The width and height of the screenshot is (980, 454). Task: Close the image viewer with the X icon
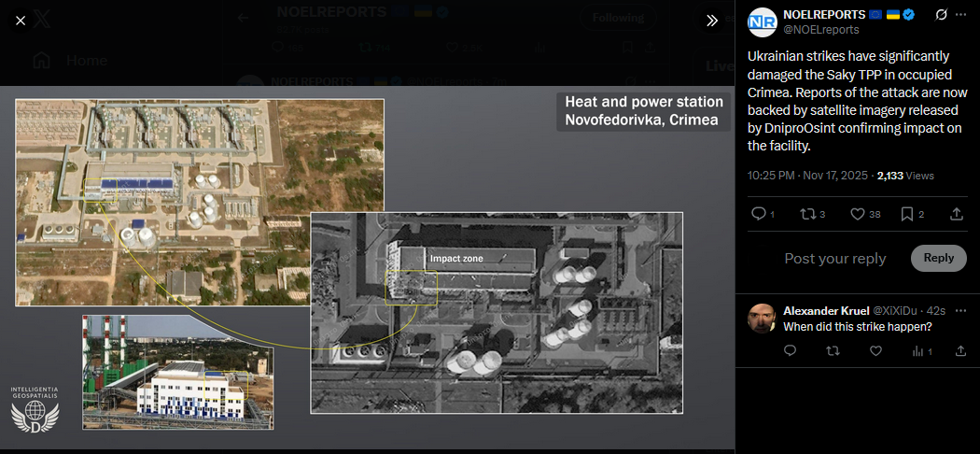coord(21,21)
